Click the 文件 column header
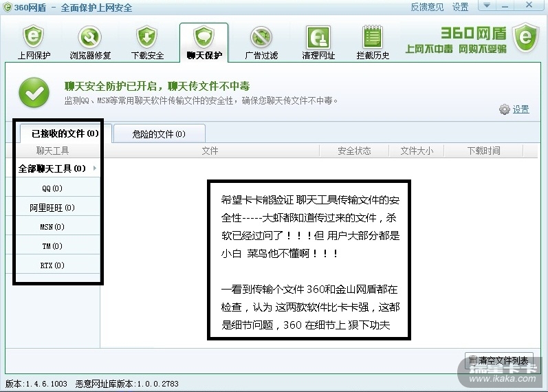 (x=210, y=151)
